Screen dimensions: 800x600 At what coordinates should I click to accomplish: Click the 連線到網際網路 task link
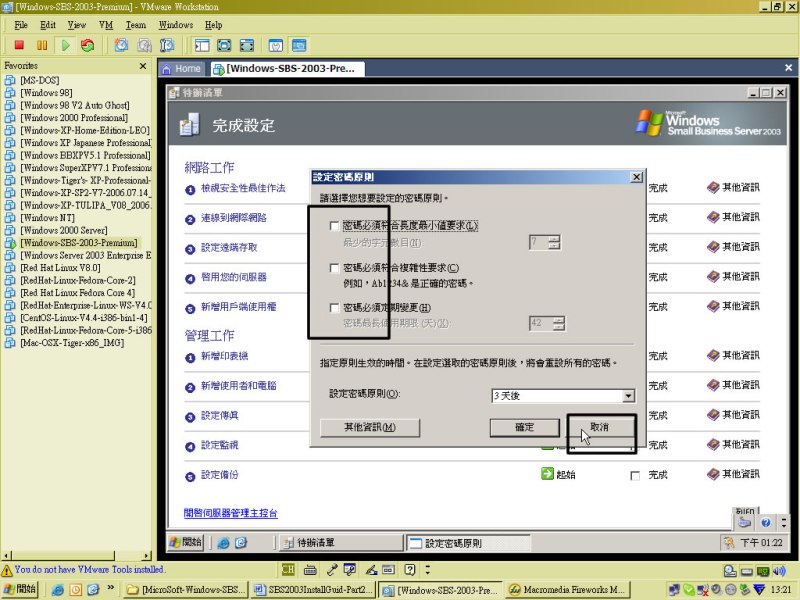tap(234, 218)
